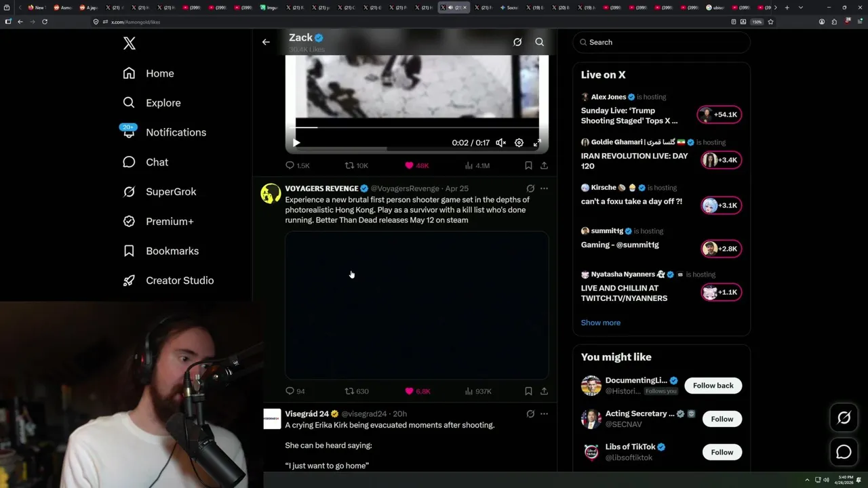The width and height of the screenshot is (868, 488).
Task: Share the video post with 48K likes
Action: tap(544, 165)
